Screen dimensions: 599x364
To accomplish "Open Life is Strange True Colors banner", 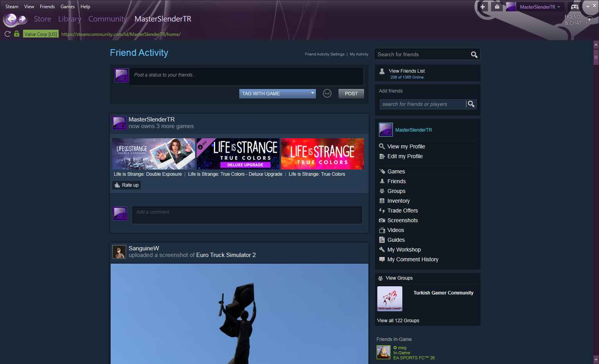I will pyautogui.click(x=323, y=154).
